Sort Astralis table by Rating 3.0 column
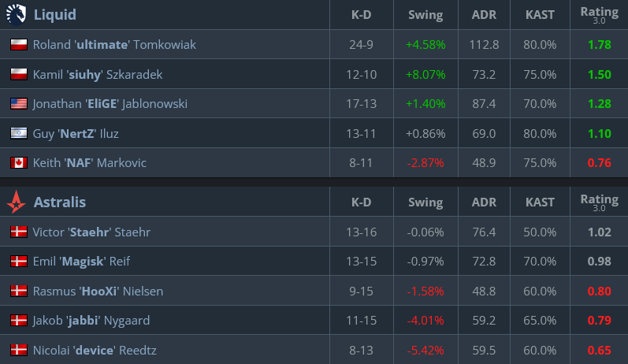The height and width of the screenshot is (364, 628). 599,202
